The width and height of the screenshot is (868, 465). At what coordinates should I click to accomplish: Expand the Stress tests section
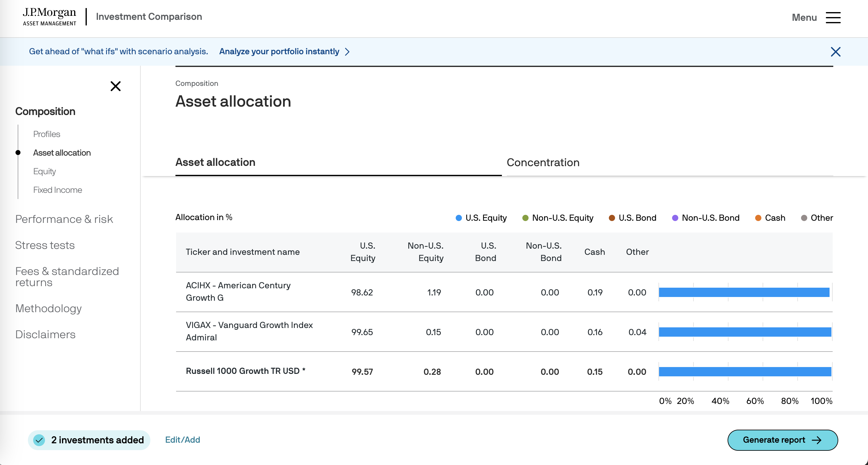coord(45,245)
